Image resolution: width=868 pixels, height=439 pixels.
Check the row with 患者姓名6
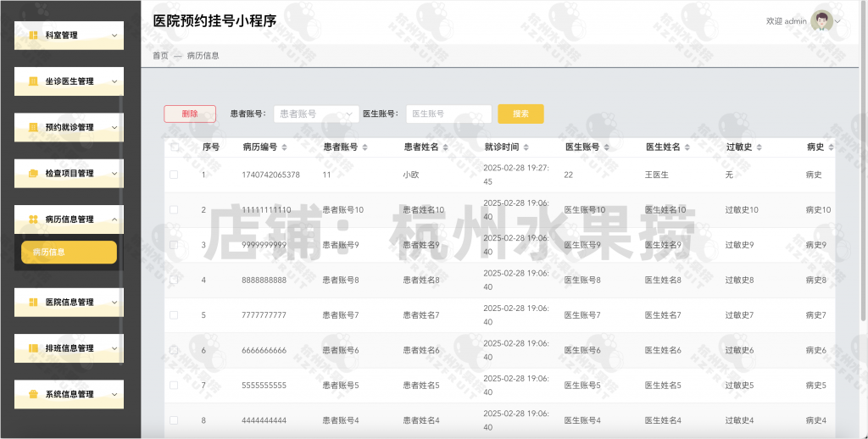[174, 350]
